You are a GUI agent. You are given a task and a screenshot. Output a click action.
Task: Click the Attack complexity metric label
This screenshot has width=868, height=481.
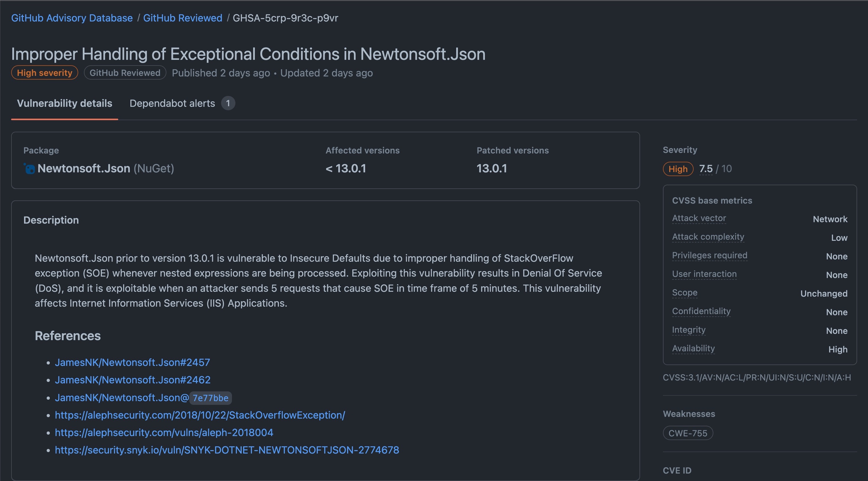point(708,237)
